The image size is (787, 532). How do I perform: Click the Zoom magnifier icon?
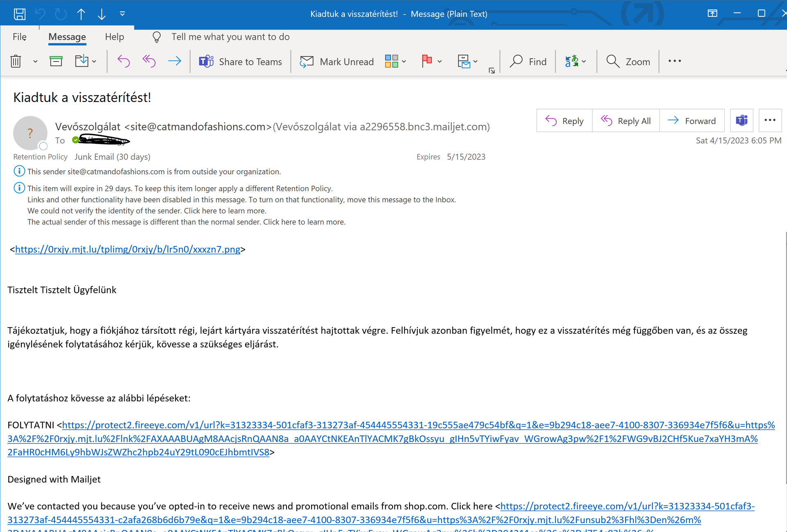(613, 61)
